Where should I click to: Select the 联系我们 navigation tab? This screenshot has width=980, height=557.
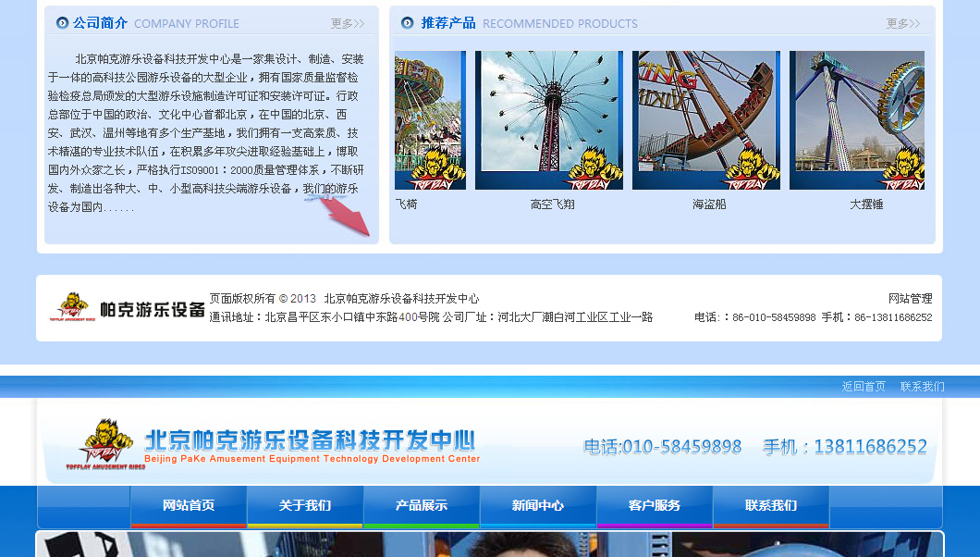[771, 506]
